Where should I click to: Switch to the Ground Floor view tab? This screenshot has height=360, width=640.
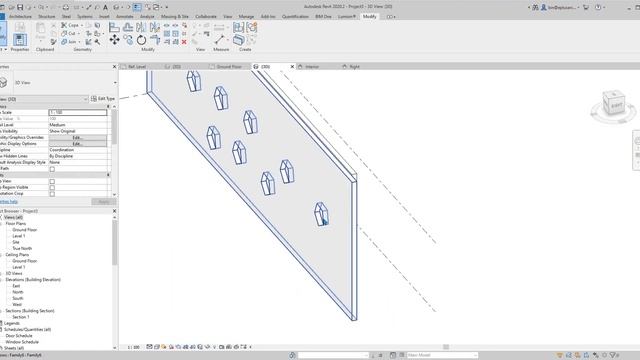229,67
